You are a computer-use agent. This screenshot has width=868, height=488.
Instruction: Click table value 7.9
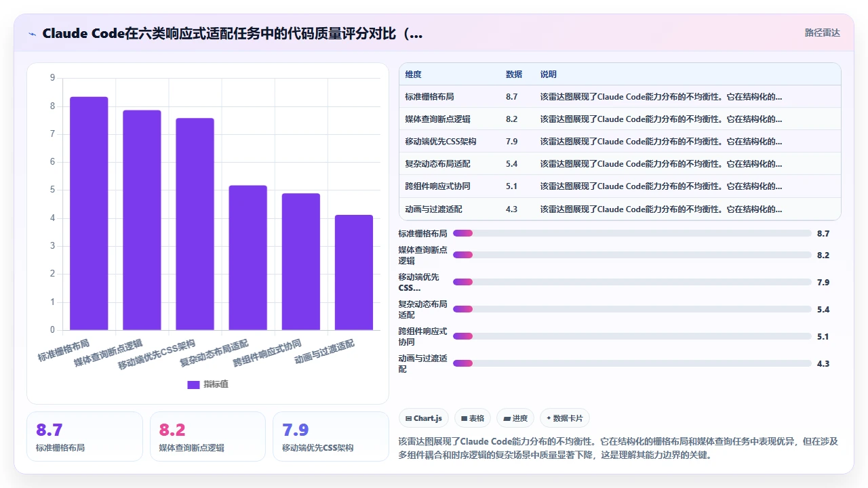[x=511, y=142]
